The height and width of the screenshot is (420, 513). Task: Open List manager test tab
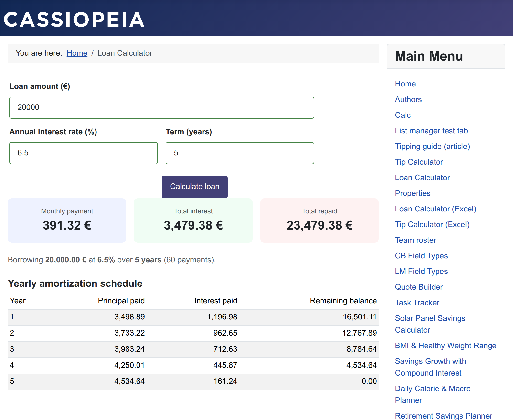coord(431,131)
